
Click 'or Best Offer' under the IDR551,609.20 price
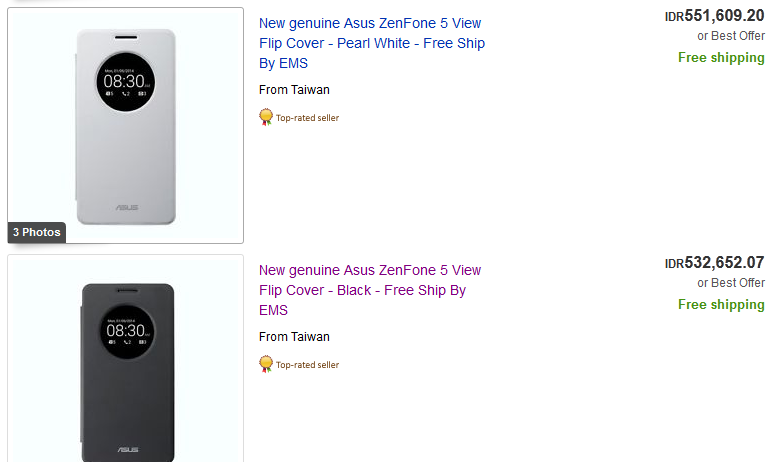731,36
